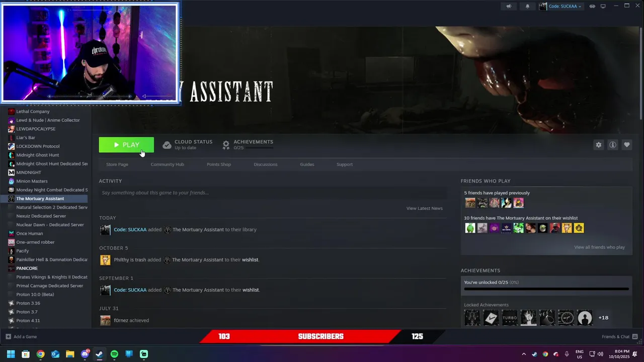Open File Explorer from the taskbar

click(x=70, y=354)
